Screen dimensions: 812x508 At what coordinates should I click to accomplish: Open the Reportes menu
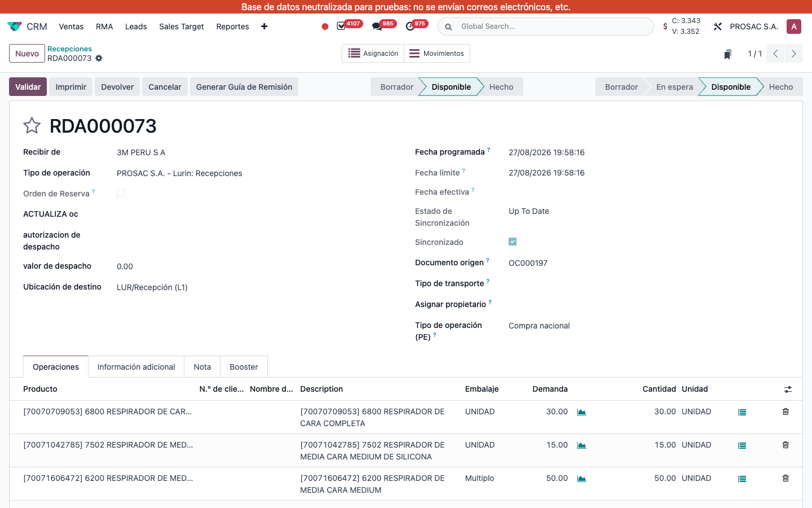pyautogui.click(x=232, y=27)
